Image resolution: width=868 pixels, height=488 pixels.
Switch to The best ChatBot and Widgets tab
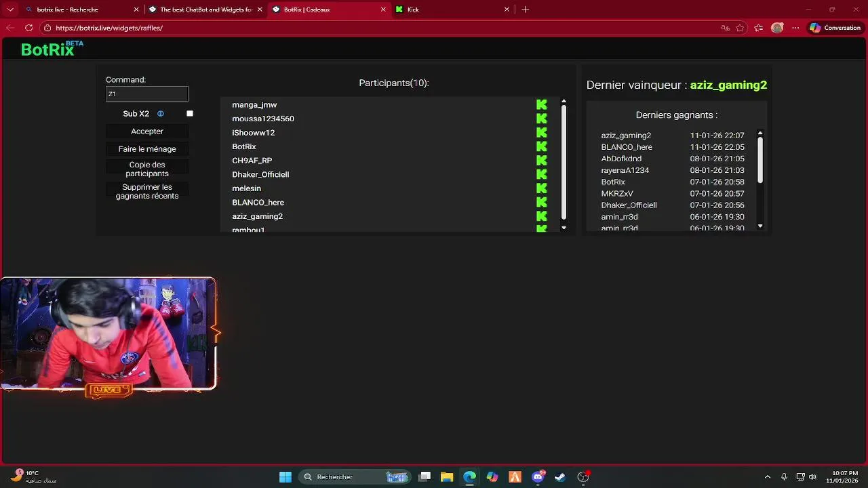tap(205, 9)
